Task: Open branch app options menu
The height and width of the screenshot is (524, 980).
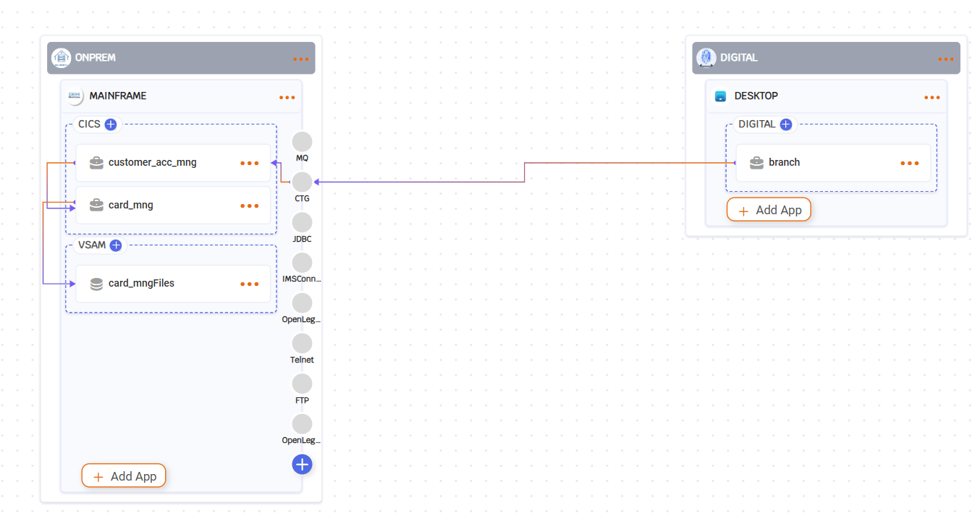Action: pyautogui.click(x=910, y=163)
